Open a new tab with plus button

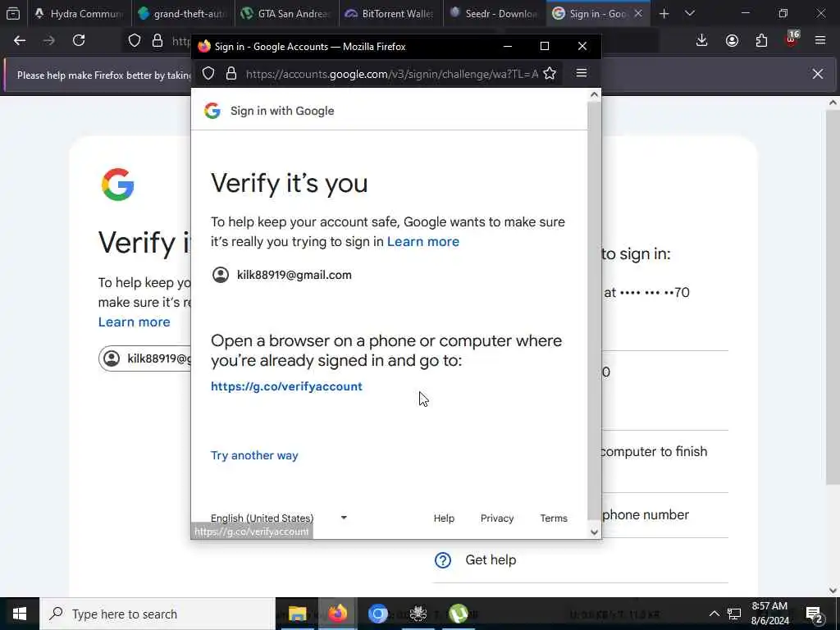664,14
